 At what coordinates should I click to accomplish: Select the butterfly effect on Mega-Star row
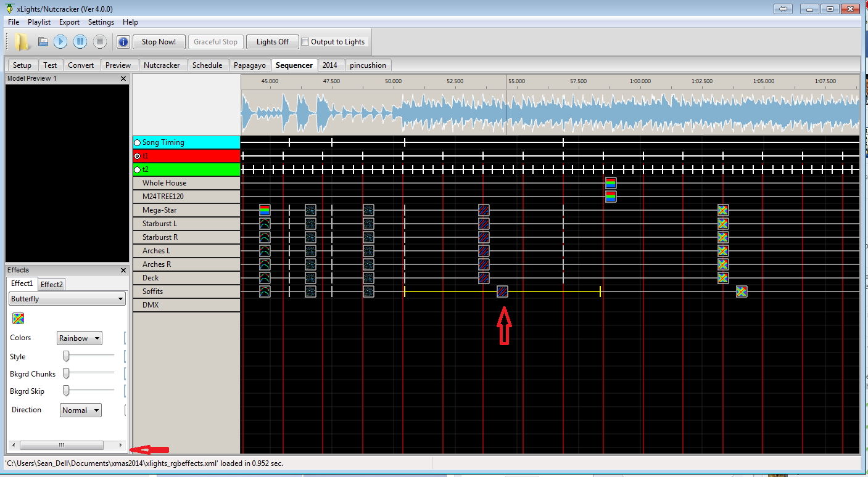point(723,210)
